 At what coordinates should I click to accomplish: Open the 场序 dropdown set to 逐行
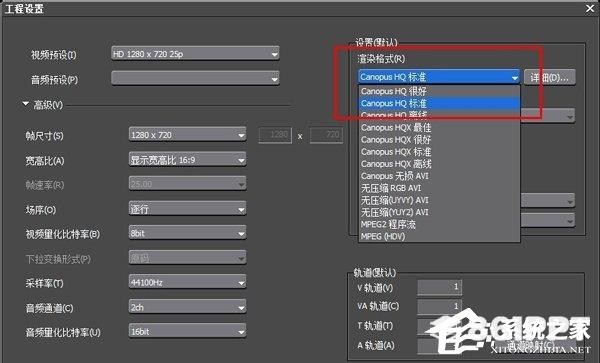tap(188, 209)
